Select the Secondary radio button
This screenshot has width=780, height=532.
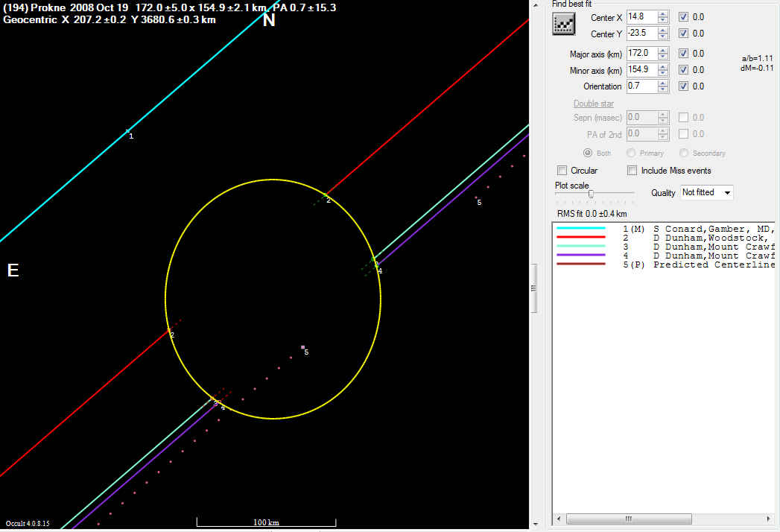click(684, 153)
